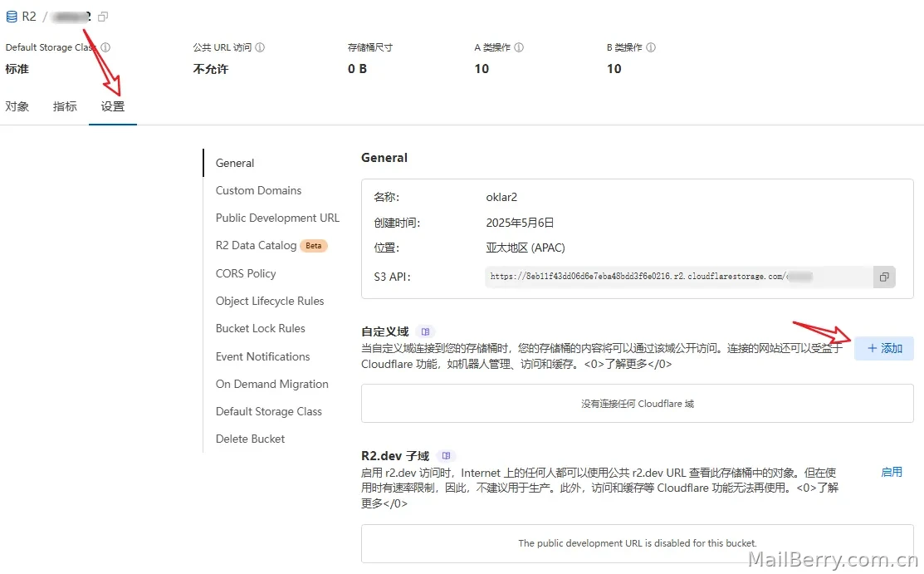Open the A 类操作 info icon

(x=519, y=47)
